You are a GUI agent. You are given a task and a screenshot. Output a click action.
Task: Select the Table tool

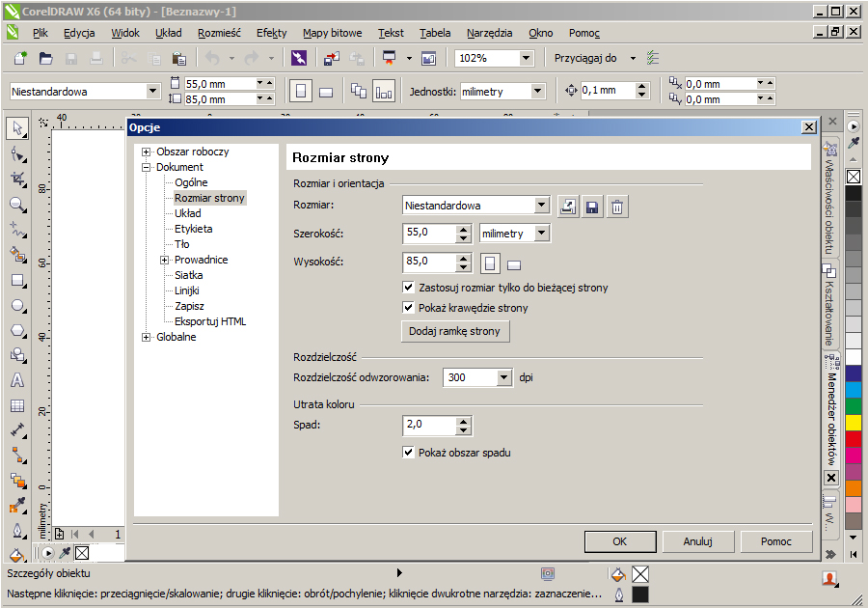[17, 406]
